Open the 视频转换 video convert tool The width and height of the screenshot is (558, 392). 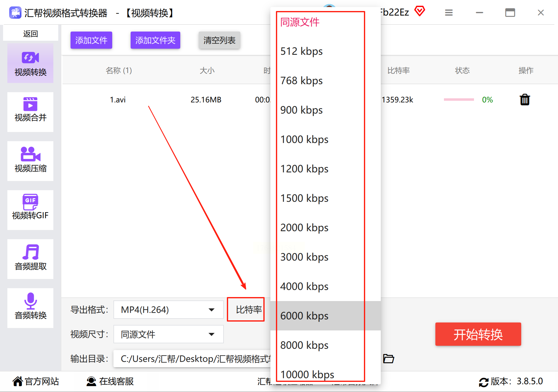tap(30, 63)
